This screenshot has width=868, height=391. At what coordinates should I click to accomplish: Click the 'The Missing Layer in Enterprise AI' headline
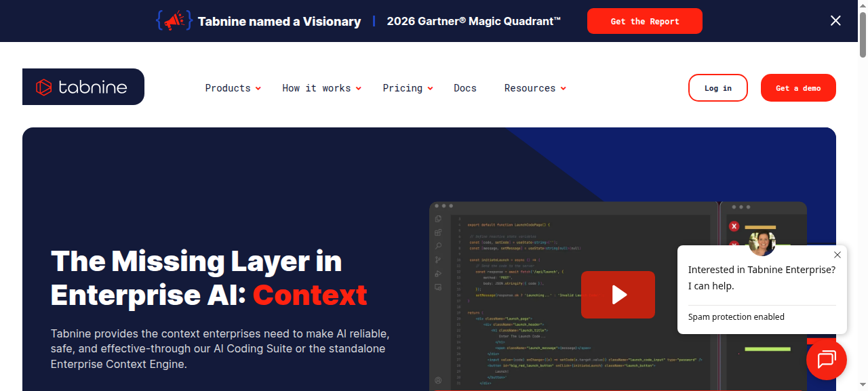210,279
